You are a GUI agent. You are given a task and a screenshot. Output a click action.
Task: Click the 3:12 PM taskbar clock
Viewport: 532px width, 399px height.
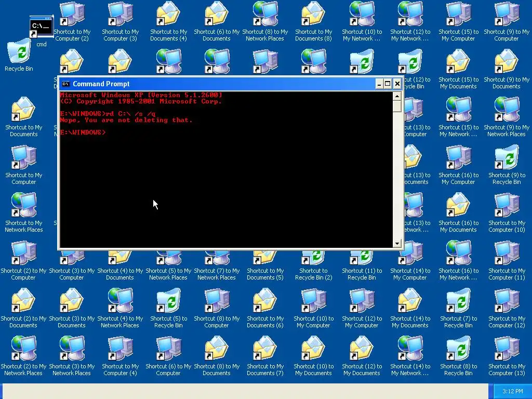[x=512, y=391]
